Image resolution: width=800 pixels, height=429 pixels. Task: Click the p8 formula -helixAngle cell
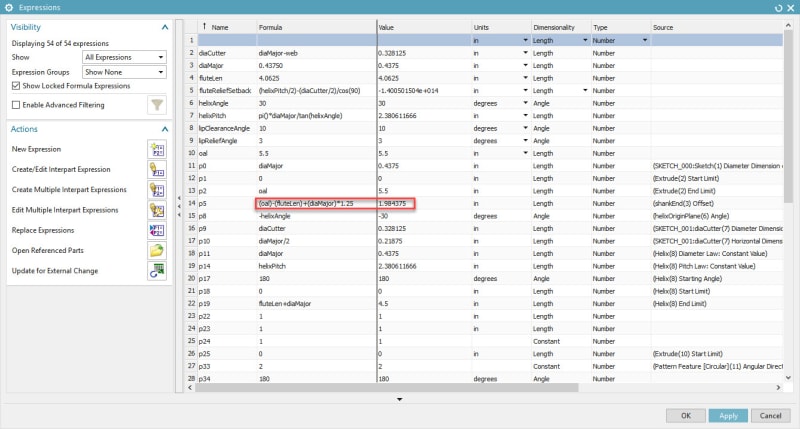316,216
